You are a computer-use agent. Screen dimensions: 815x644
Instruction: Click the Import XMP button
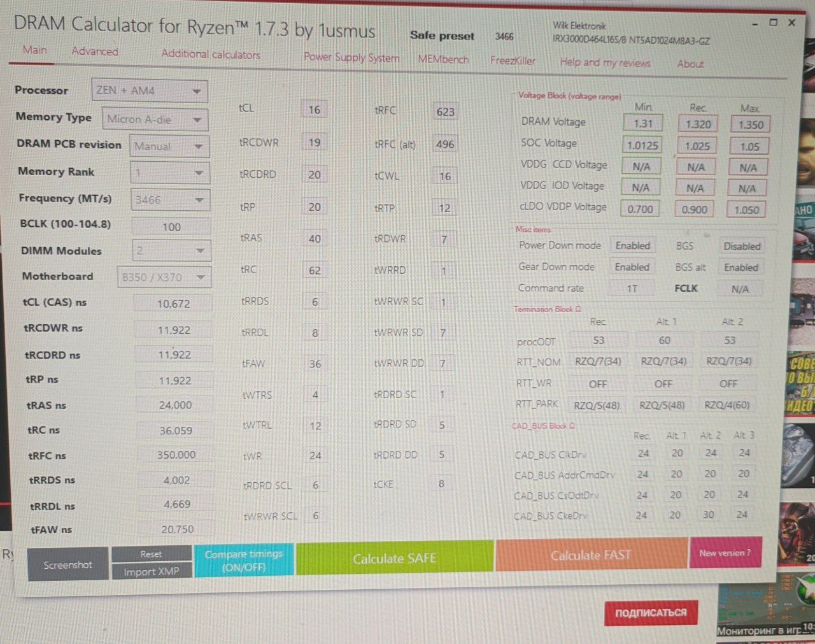click(x=151, y=571)
